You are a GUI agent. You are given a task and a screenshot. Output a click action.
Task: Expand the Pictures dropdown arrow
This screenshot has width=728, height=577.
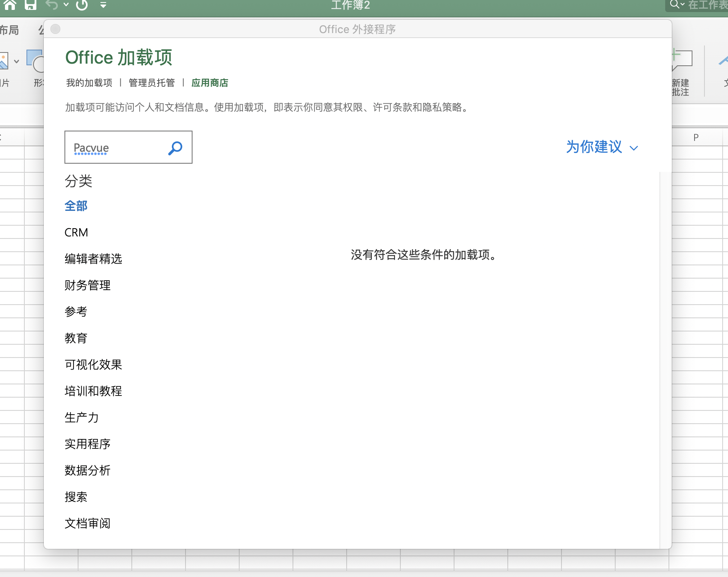[16, 62]
